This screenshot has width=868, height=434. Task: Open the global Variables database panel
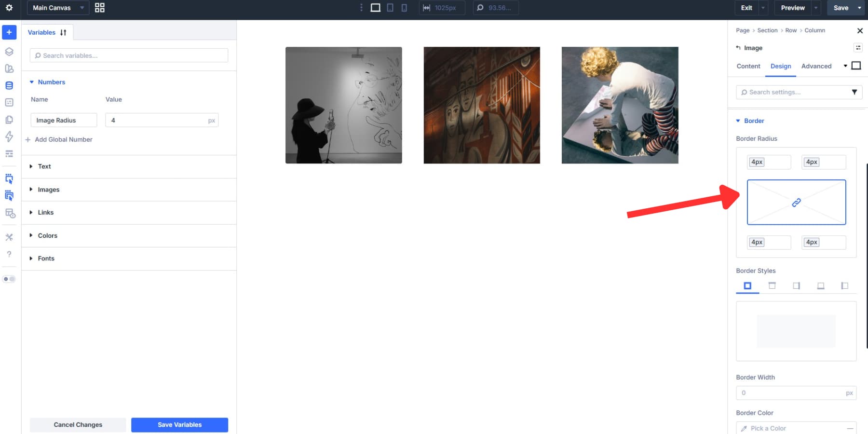pos(9,85)
